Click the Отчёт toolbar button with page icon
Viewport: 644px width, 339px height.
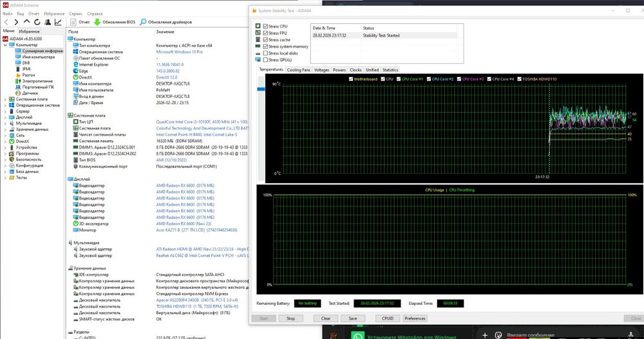(x=80, y=22)
